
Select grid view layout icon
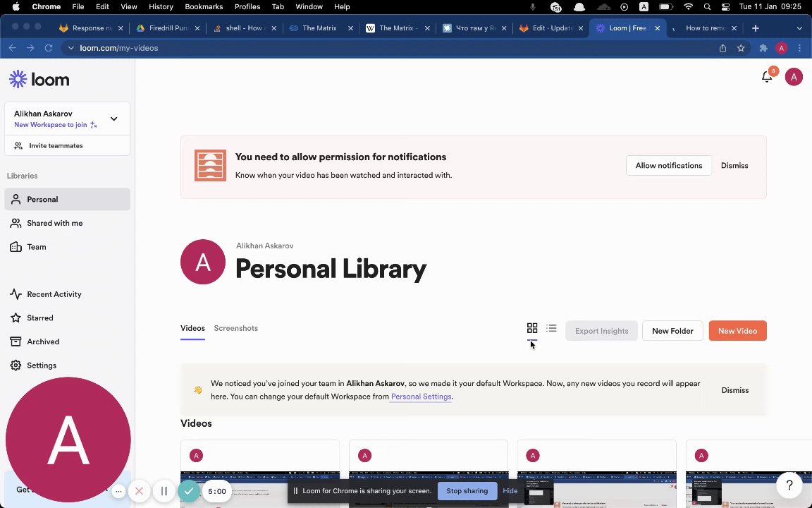pos(532,327)
